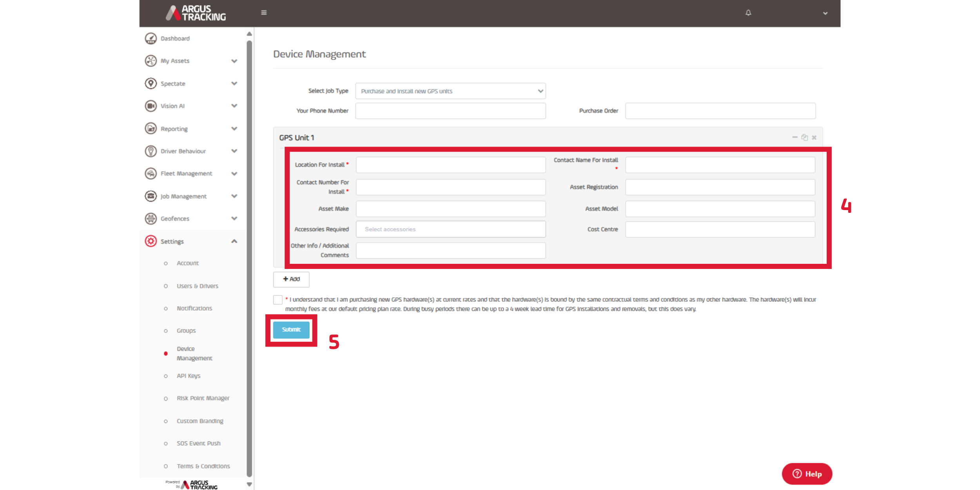
Task: Focus Asset Model field
Action: (x=720, y=209)
